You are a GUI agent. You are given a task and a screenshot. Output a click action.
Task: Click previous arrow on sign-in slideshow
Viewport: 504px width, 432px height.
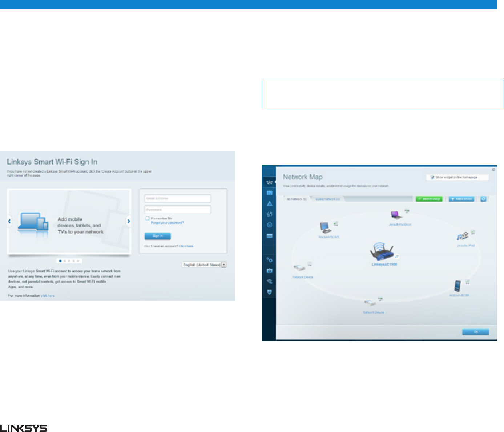click(x=9, y=221)
